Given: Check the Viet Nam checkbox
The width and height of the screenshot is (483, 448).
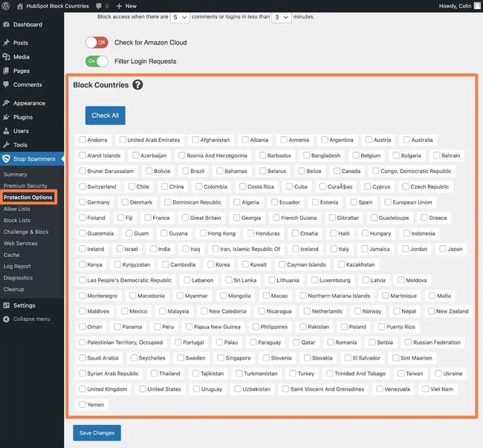Looking at the screenshot, I should click(425, 389).
